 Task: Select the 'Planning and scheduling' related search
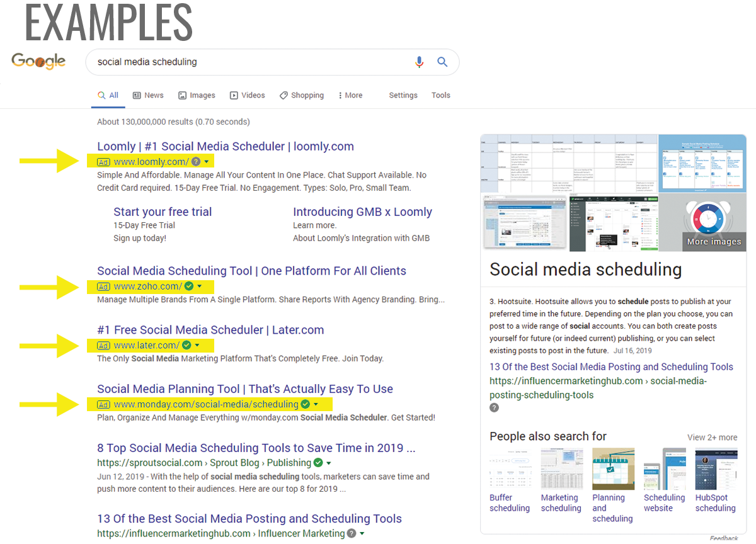[x=612, y=485]
